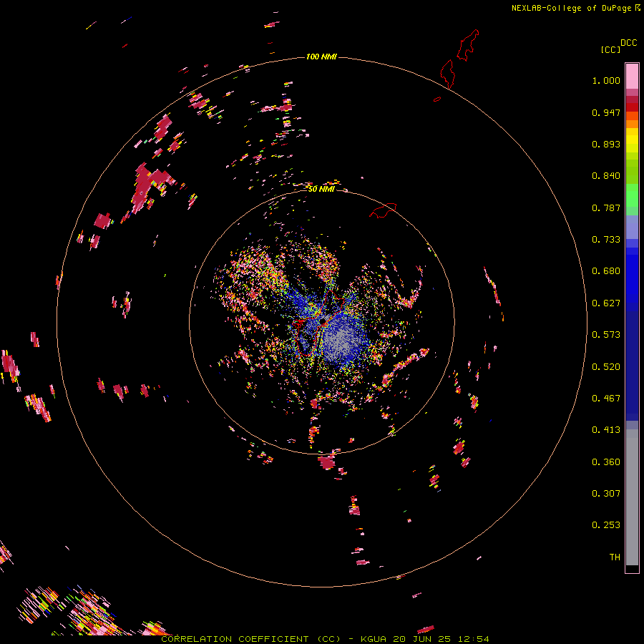Click the bright green color bar segment
Screen dimensions: 644x644
pyautogui.click(x=632, y=195)
